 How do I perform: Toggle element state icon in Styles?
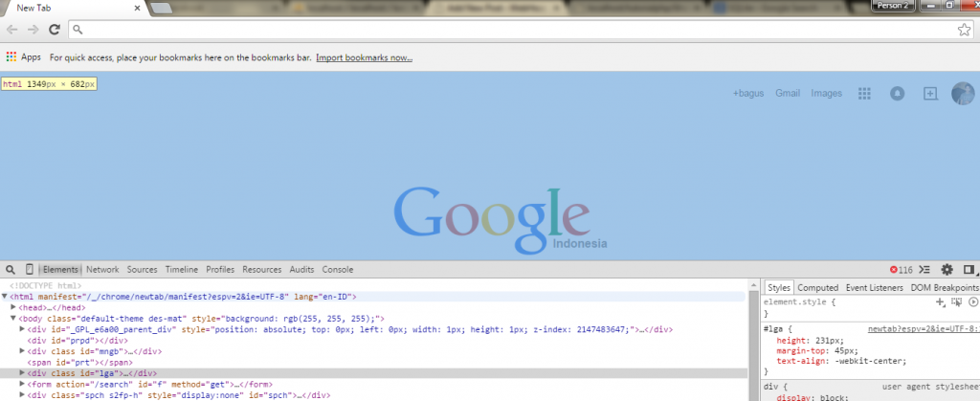pos(957,302)
